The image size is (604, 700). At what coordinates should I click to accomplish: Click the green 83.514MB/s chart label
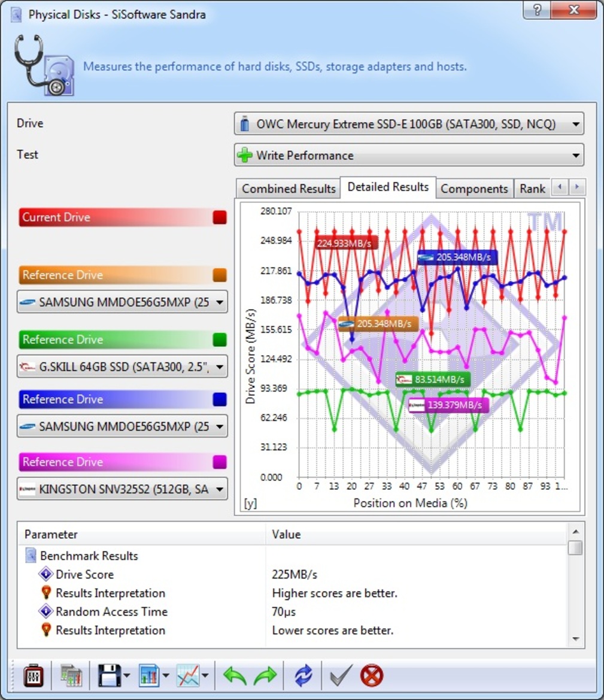pos(432,380)
